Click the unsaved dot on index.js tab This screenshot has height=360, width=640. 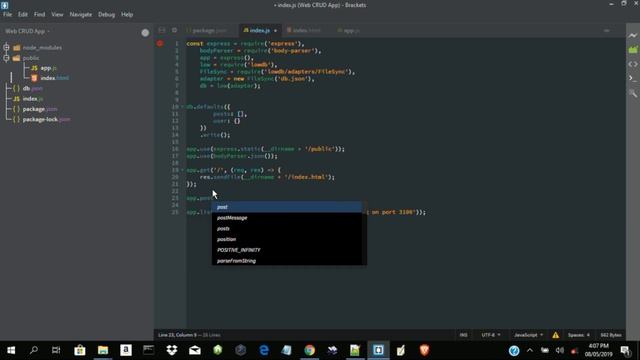click(x=276, y=31)
